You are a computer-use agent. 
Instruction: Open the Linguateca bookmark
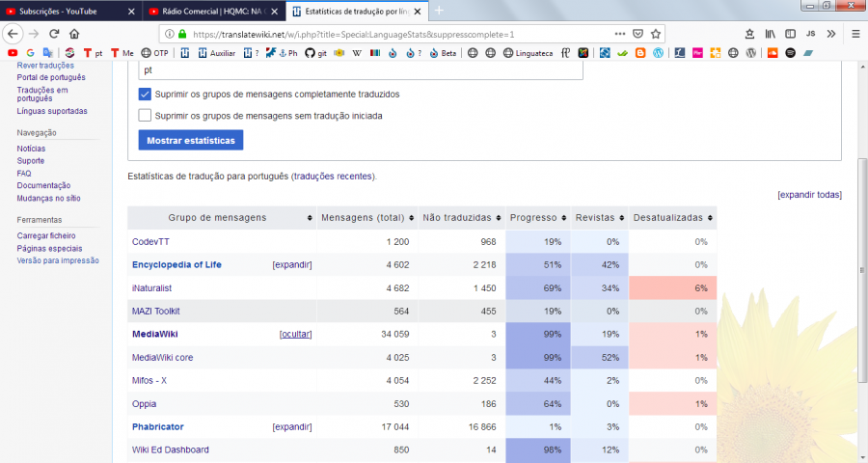pos(528,53)
